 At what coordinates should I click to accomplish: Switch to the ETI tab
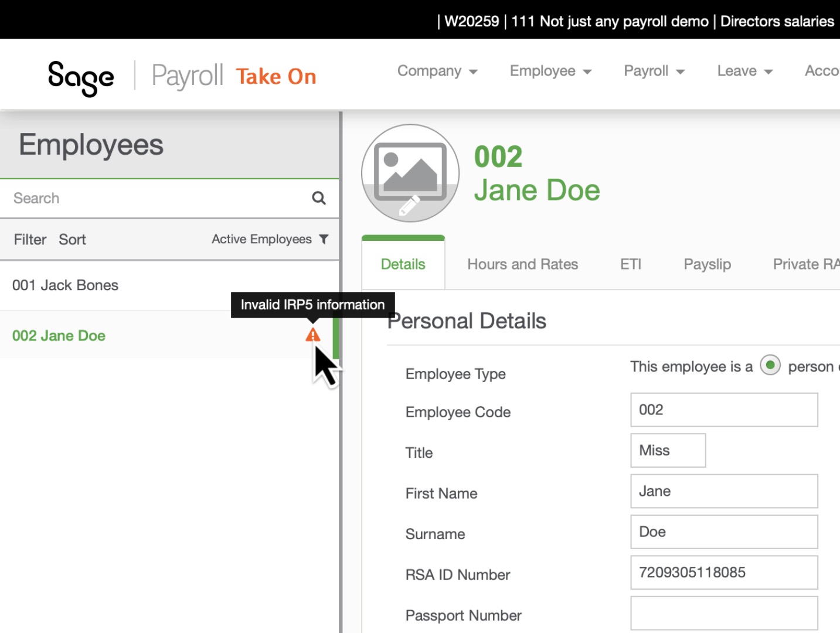[x=630, y=264]
